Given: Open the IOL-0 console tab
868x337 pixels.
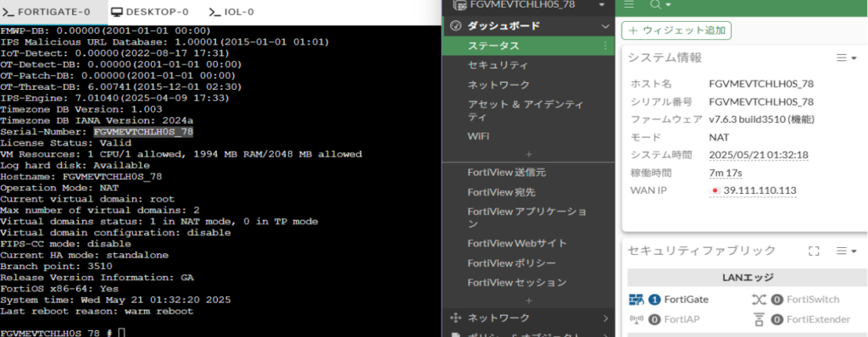Looking at the screenshot, I should pyautogui.click(x=231, y=12).
